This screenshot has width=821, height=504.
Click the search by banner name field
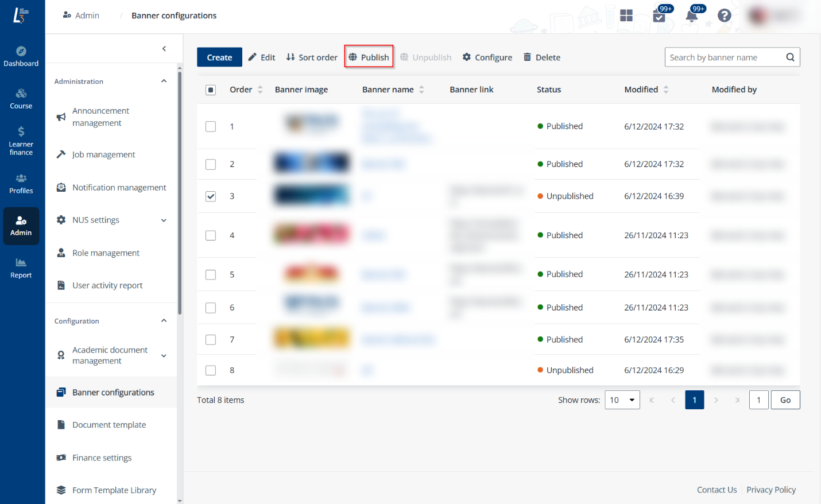point(723,57)
